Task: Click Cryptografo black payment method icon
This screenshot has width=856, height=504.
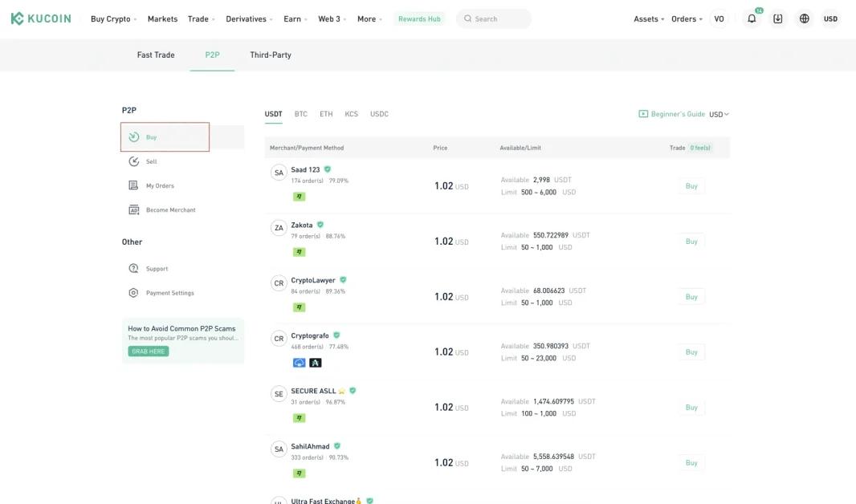Action: pos(316,363)
